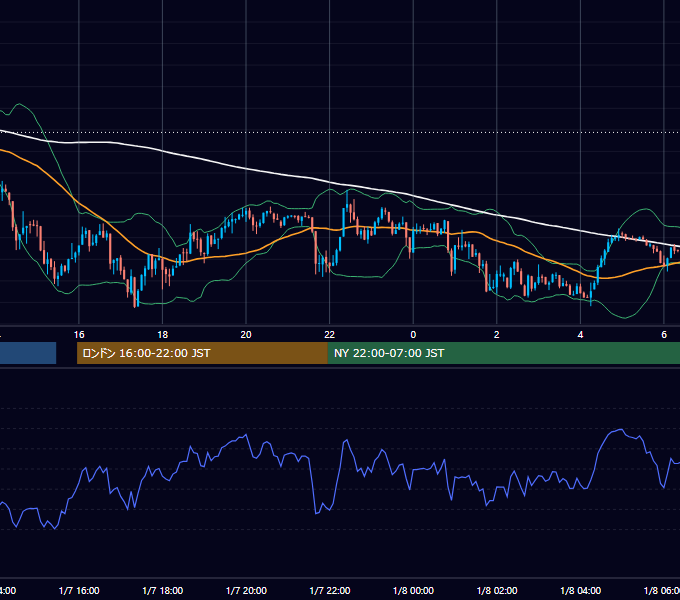Viewport: 680px width, 600px height.
Task: Click the "1/7 16:00" oscillator axis label
Action: [x=79, y=590]
